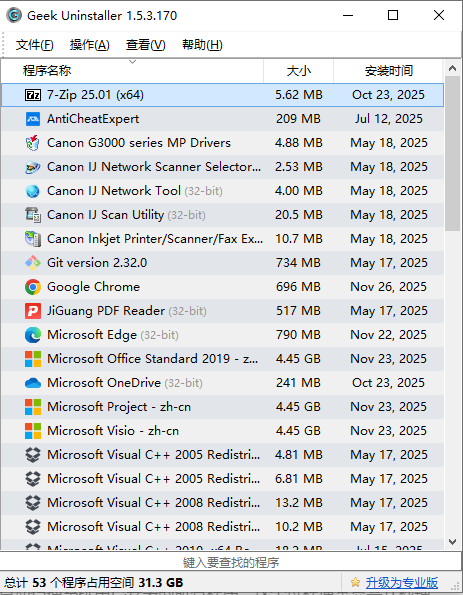This screenshot has width=463, height=595.
Task: Click the 升级为专业版 upgrade link
Action: point(402,582)
